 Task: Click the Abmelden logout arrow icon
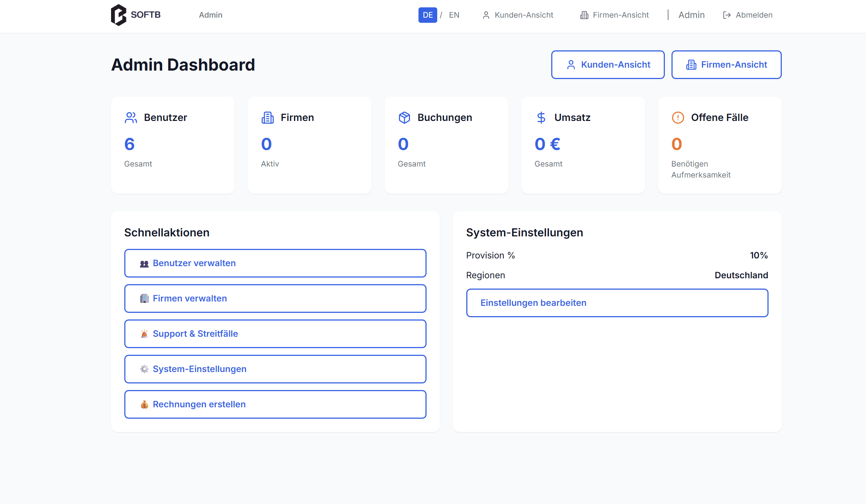[727, 15]
